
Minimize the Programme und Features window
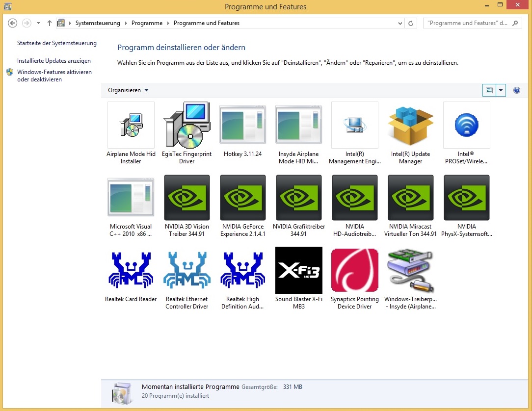(487, 5)
